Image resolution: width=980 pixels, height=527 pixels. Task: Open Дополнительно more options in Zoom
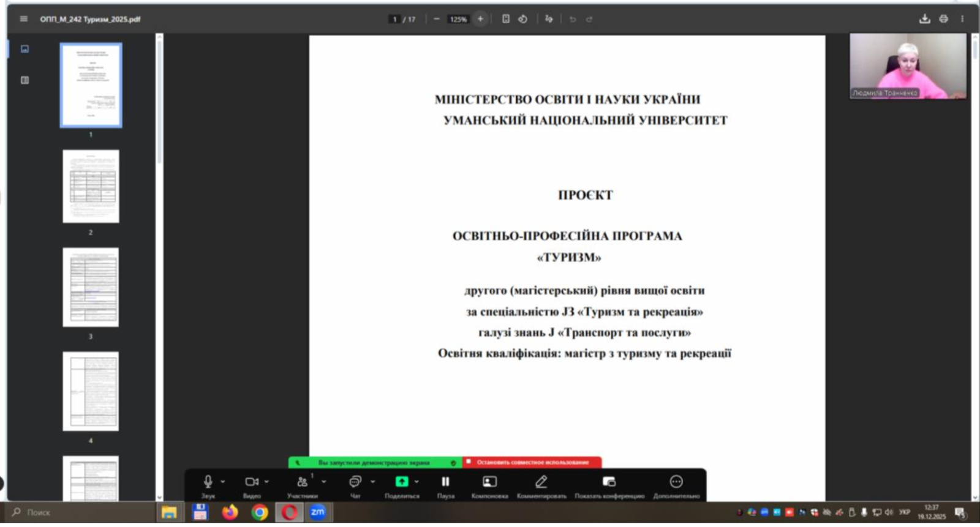click(x=676, y=485)
